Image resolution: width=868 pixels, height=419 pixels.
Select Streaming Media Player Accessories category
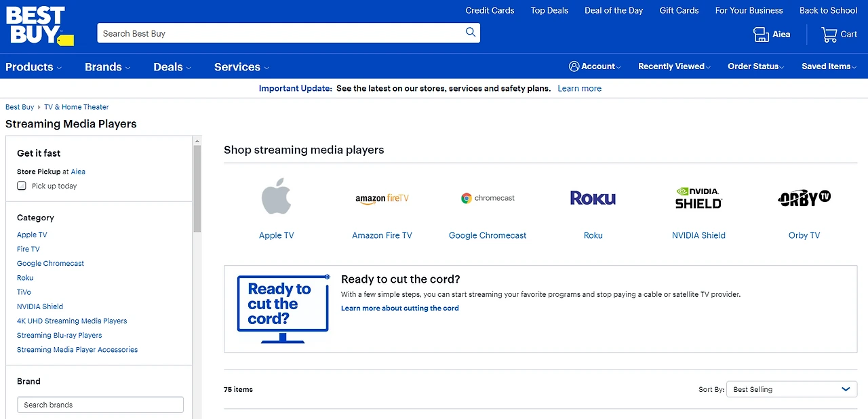77,350
